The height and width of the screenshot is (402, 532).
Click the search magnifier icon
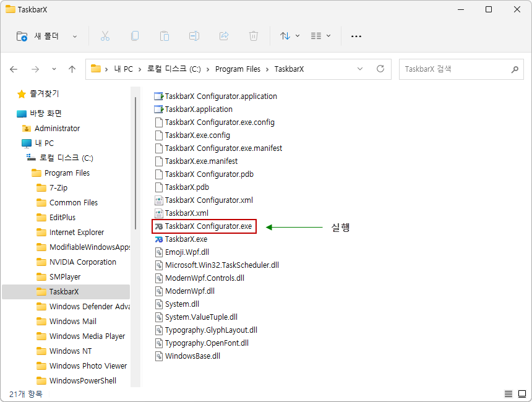(x=515, y=69)
